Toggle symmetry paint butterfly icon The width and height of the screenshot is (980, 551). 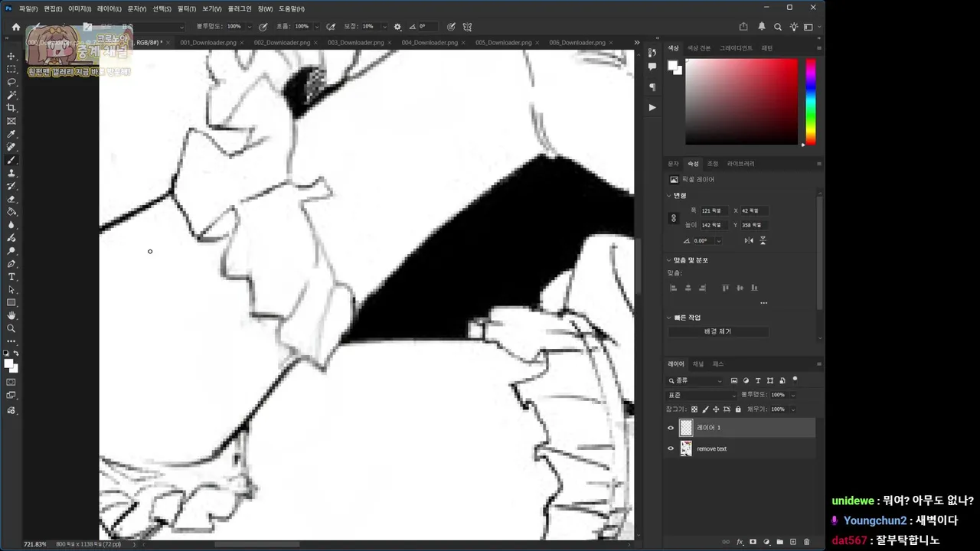coord(467,27)
